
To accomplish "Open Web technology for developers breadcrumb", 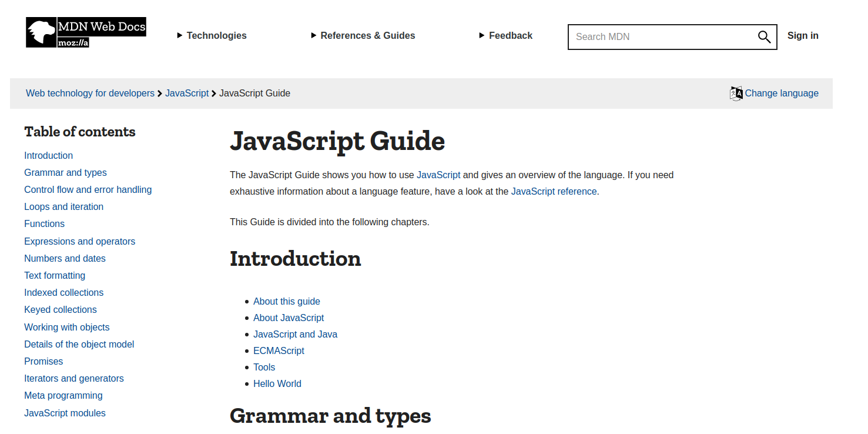I will pos(90,94).
